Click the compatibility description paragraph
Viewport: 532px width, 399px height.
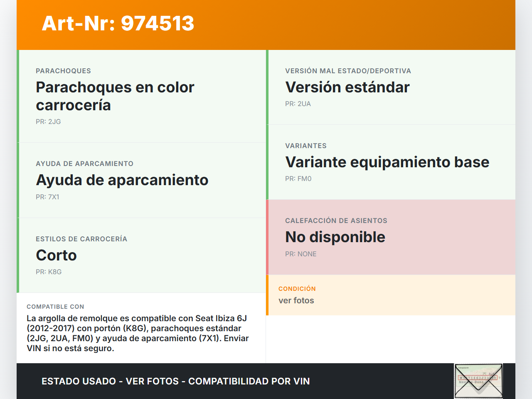tap(138, 333)
